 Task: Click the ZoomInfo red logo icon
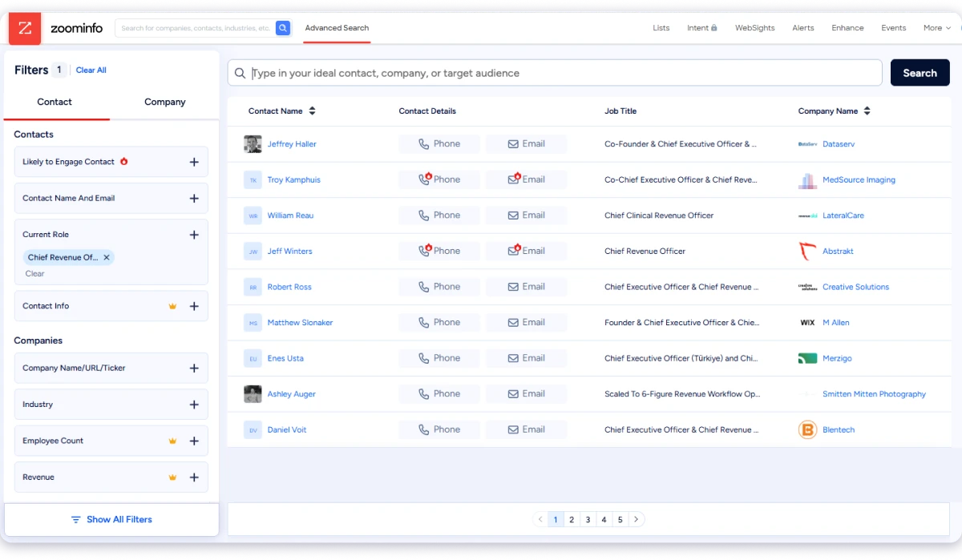coord(25,28)
